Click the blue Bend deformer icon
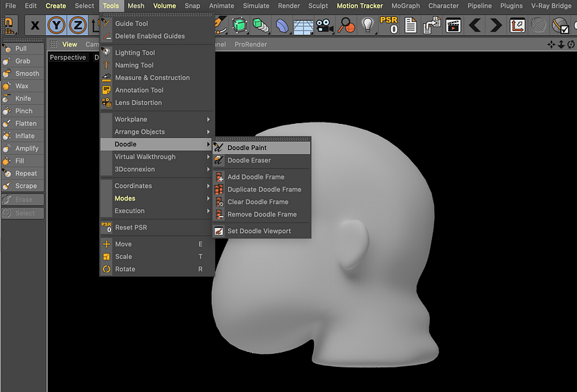Viewport: 577px width, 392px height. 282,25
